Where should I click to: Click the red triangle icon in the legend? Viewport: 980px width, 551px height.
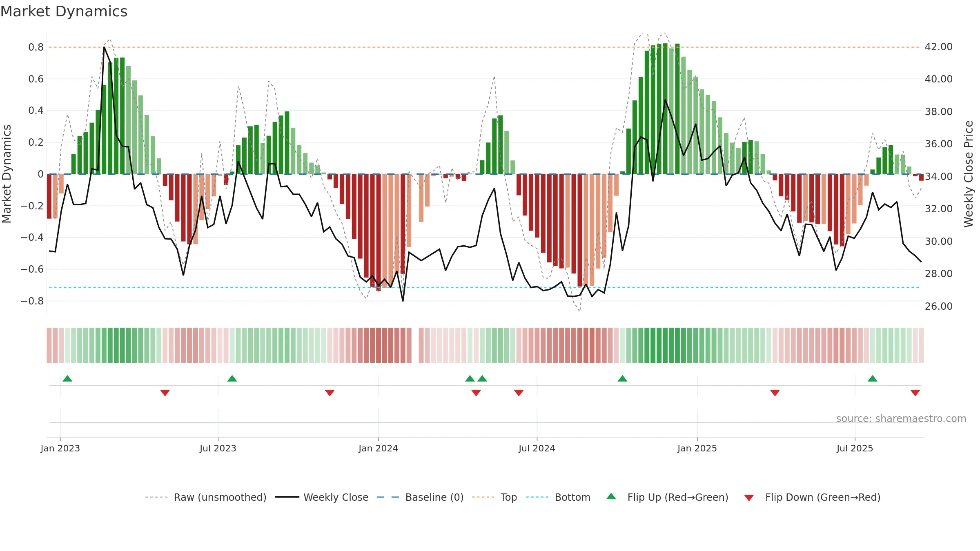point(749,498)
